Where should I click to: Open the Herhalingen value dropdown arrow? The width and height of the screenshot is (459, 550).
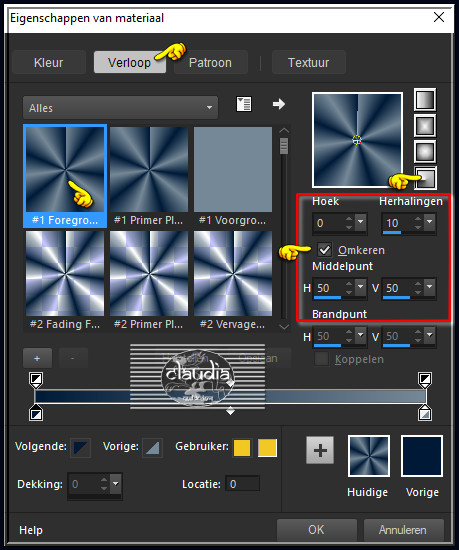(430, 222)
